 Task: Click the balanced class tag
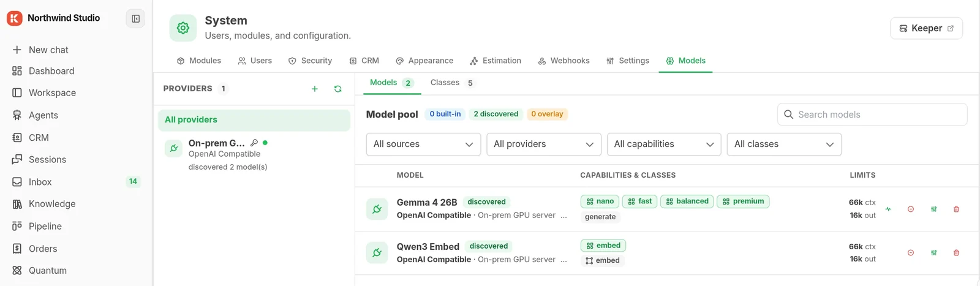click(x=687, y=201)
